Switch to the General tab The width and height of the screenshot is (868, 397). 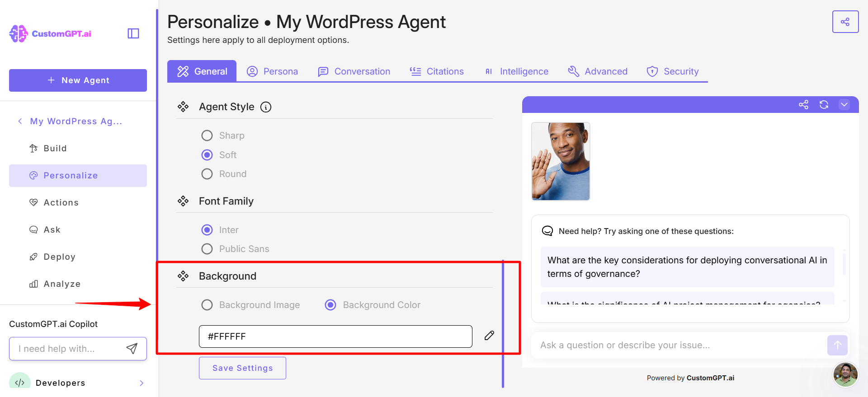coord(202,71)
